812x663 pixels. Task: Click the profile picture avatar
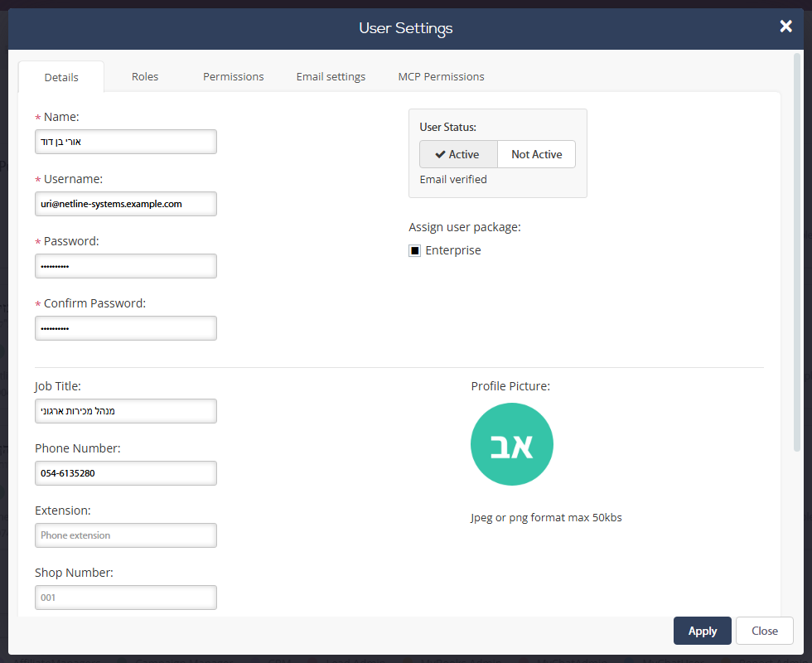[512, 444]
